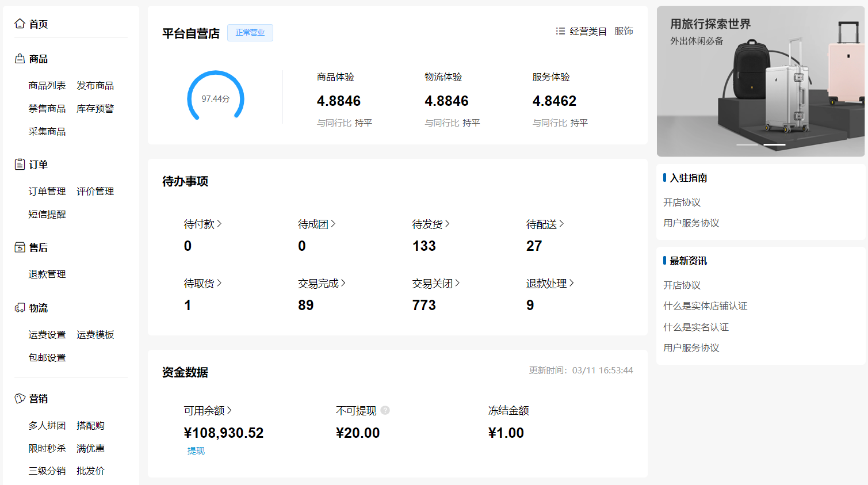
Task: Click the 经营类目 label
Action: coord(588,32)
